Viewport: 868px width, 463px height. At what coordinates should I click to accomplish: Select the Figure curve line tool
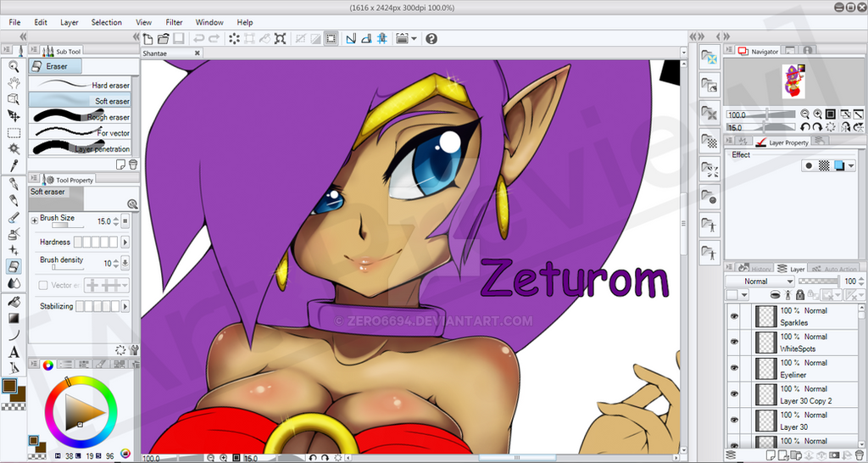click(x=14, y=334)
